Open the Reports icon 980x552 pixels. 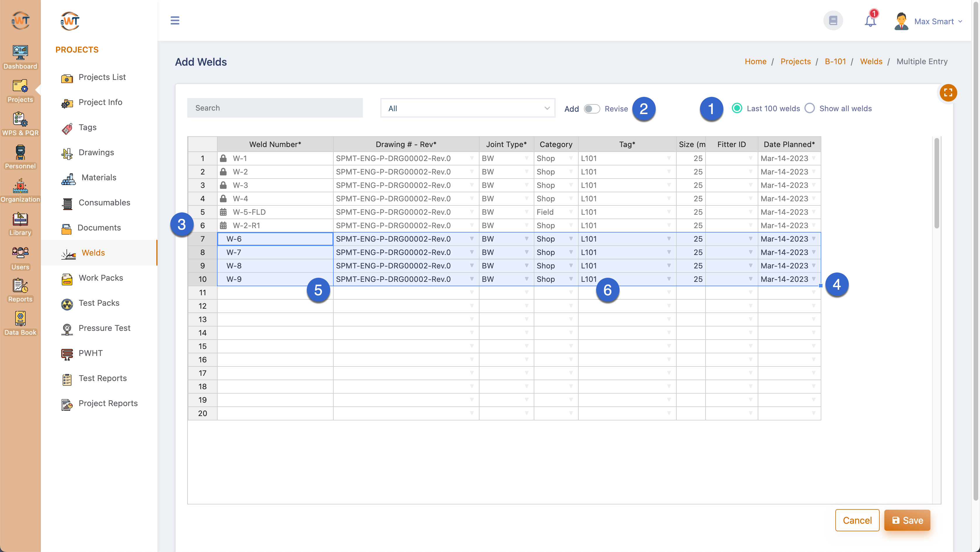click(x=20, y=285)
